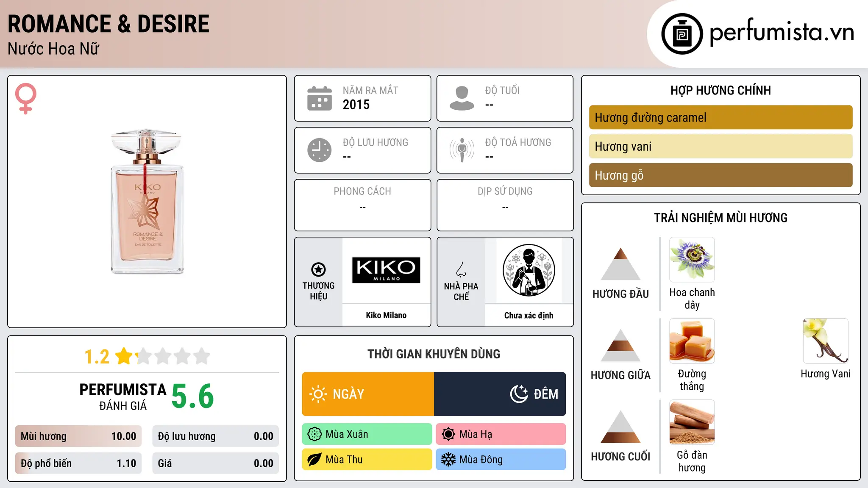The width and height of the screenshot is (868, 488).
Task: Click the clock icon in the Độ lưu hương card
Action: (320, 150)
